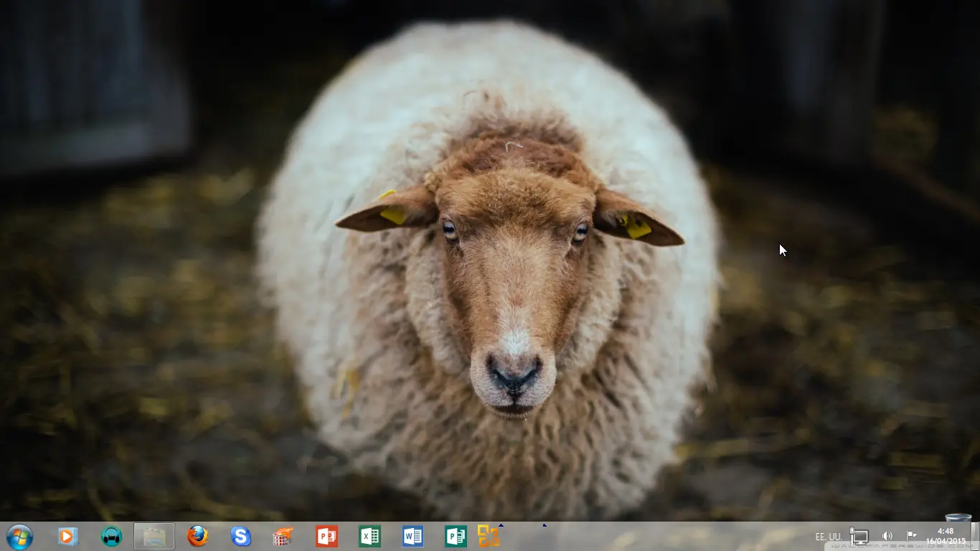Open the volume speaker tray icon
This screenshot has width=980, height=551.
pyautogui.click(x=887, y=536)
